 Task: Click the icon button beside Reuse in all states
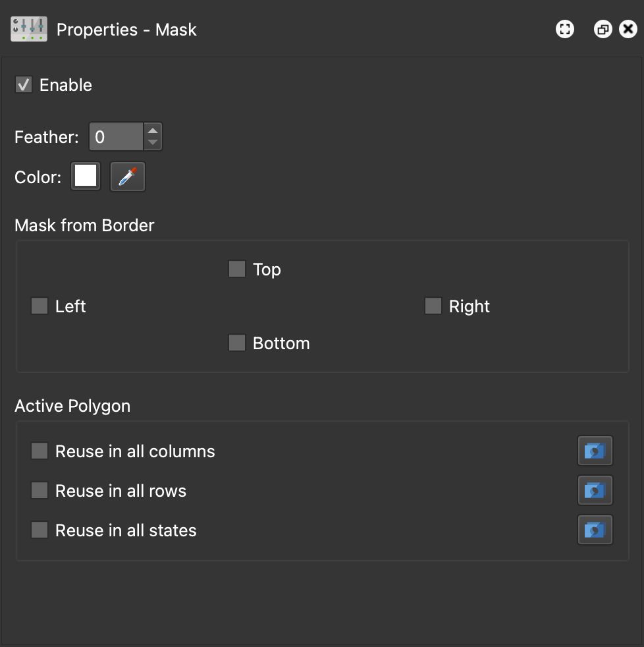[595, 530]
